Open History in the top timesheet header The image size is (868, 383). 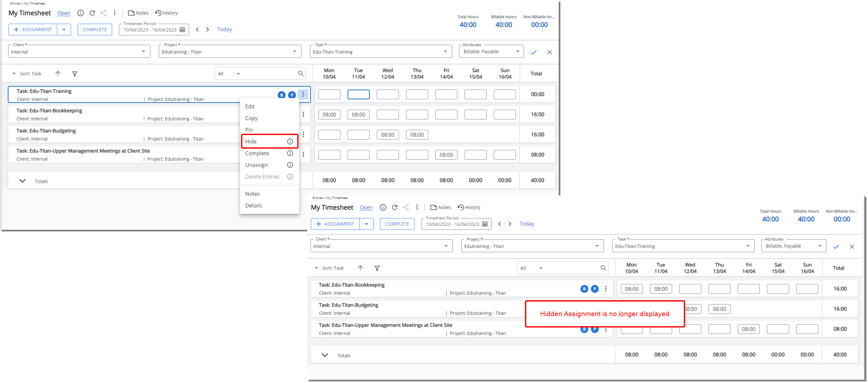[x=166, y=13]
